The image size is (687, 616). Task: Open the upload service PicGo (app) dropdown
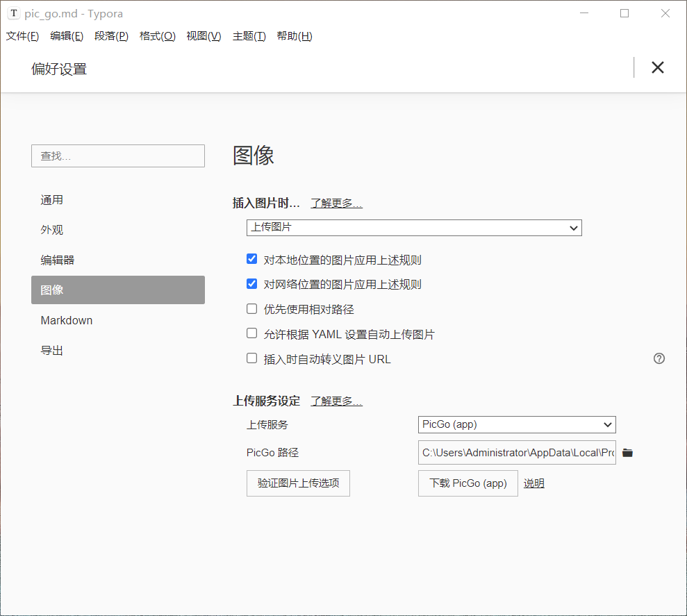click(517, 424)
